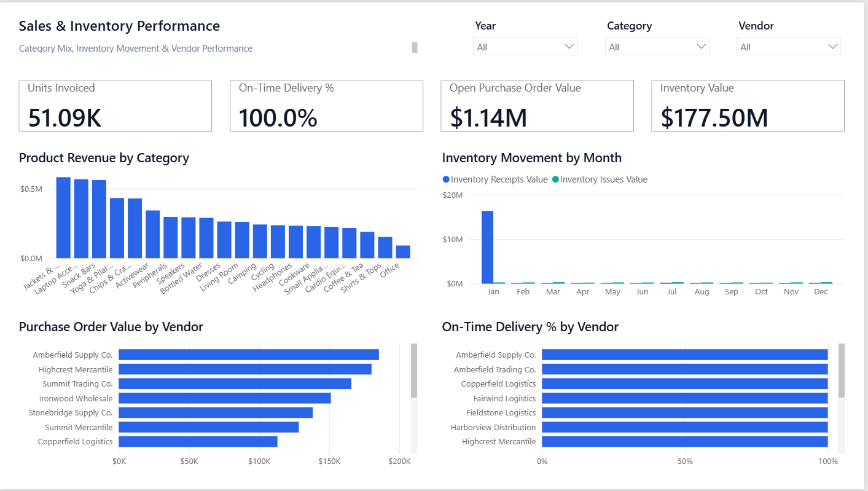
Task: Click the Inventory Value card
Action: click(748, 106)
